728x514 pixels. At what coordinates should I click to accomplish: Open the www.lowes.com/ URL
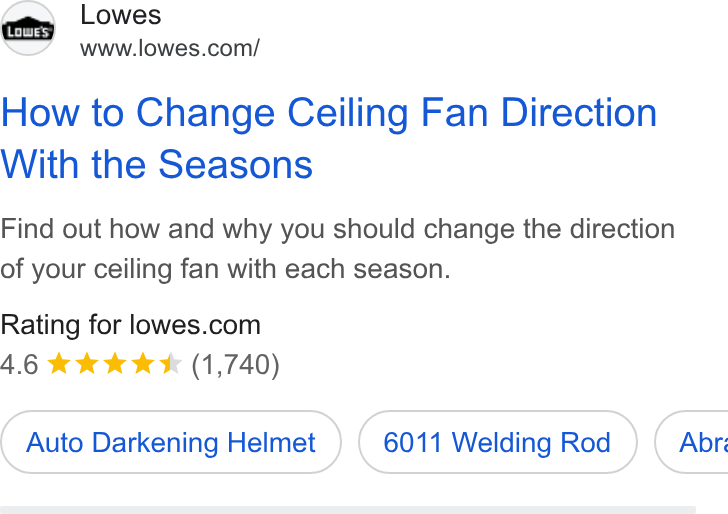pos(170,48)
